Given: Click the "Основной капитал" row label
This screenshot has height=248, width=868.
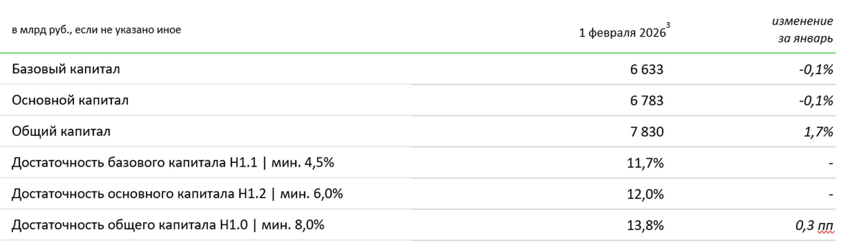Looking at the screenshot, I should pos(70,100).
